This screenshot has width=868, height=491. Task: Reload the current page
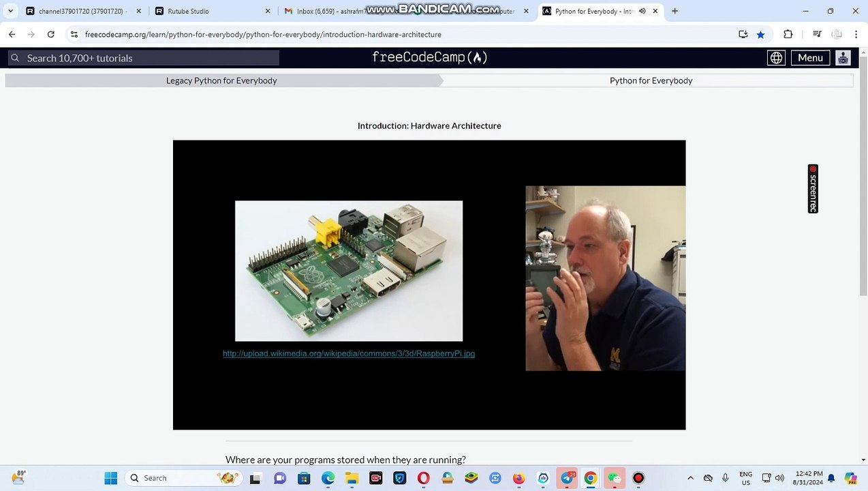[50, 34]
